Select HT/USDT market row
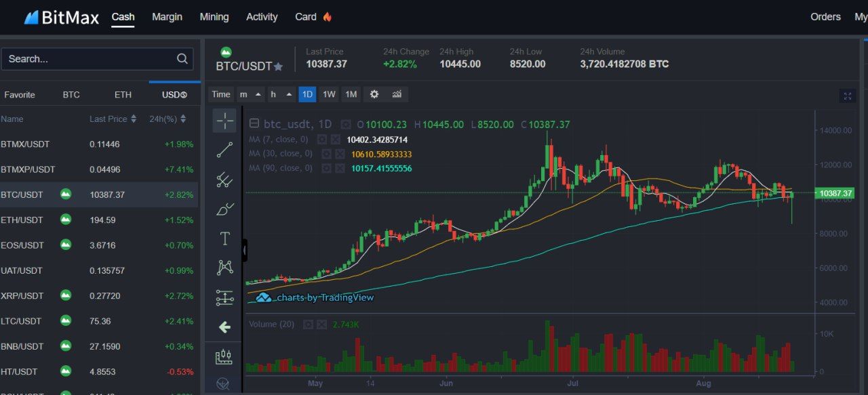 click(99, 371)
